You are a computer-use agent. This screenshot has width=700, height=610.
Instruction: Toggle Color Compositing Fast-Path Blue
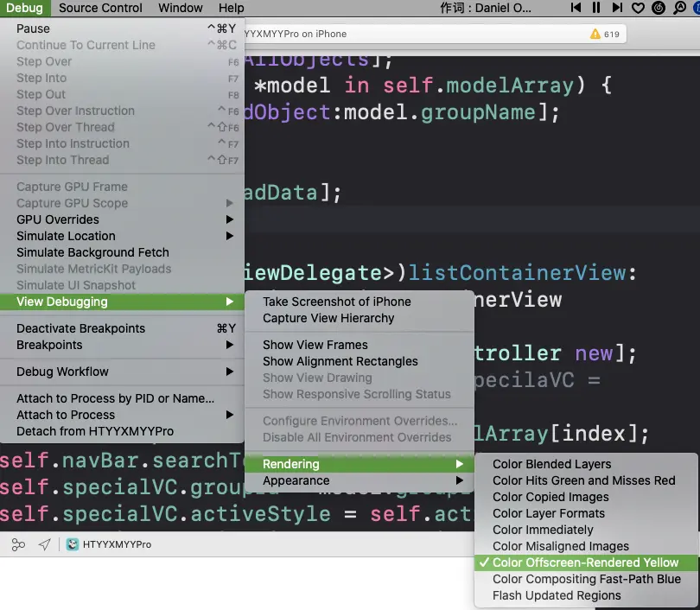586,579
